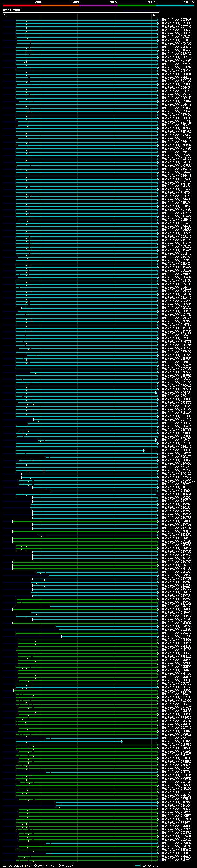Select the UniRef100_Q93XK4 label
The image size is (197, 868).
(176, 497)
